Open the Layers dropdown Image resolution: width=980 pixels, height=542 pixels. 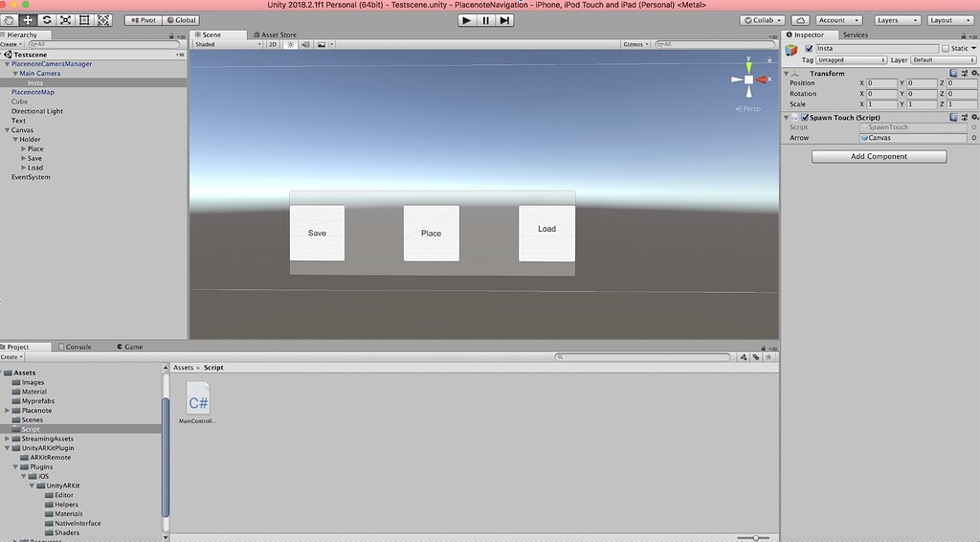(897, 20)
